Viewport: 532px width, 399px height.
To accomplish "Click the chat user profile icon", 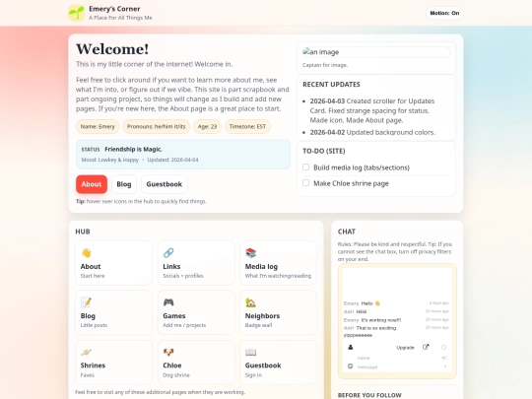I will pos(351,347).
